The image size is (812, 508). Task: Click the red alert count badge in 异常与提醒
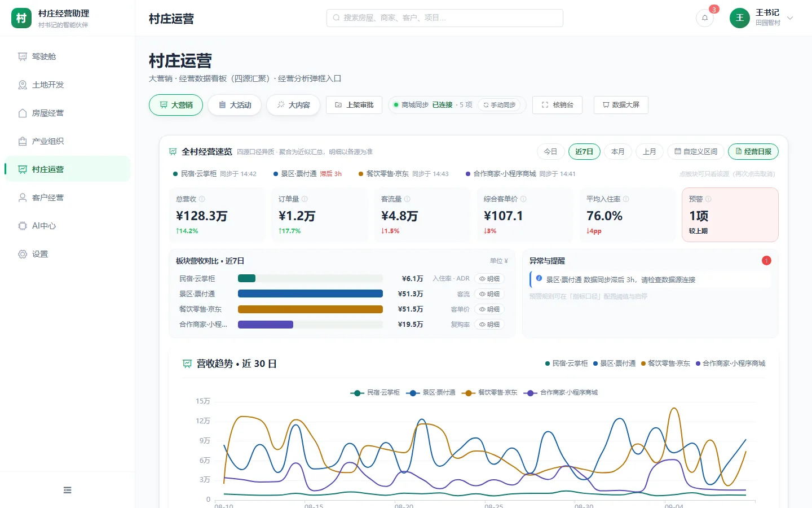[x=766, y=260]
